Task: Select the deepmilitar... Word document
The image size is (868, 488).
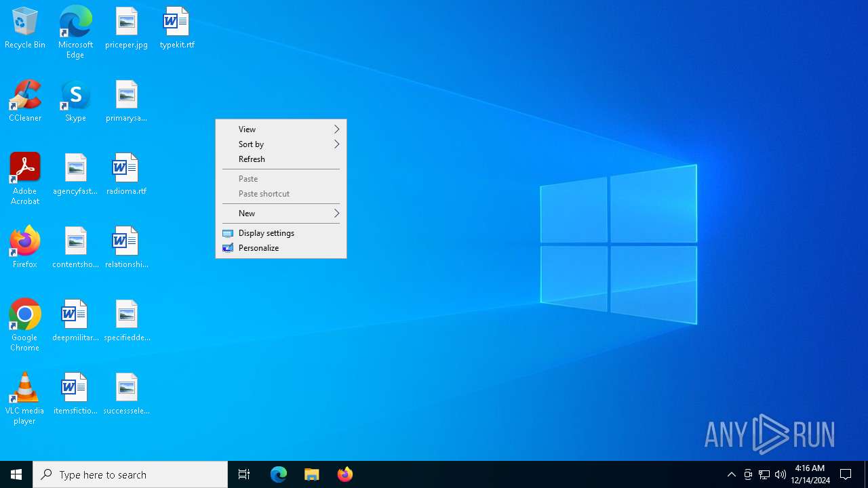Action: click(x=75, y=321)
